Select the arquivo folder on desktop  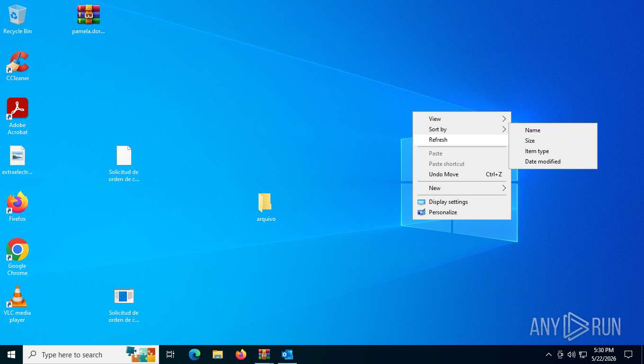266,207
